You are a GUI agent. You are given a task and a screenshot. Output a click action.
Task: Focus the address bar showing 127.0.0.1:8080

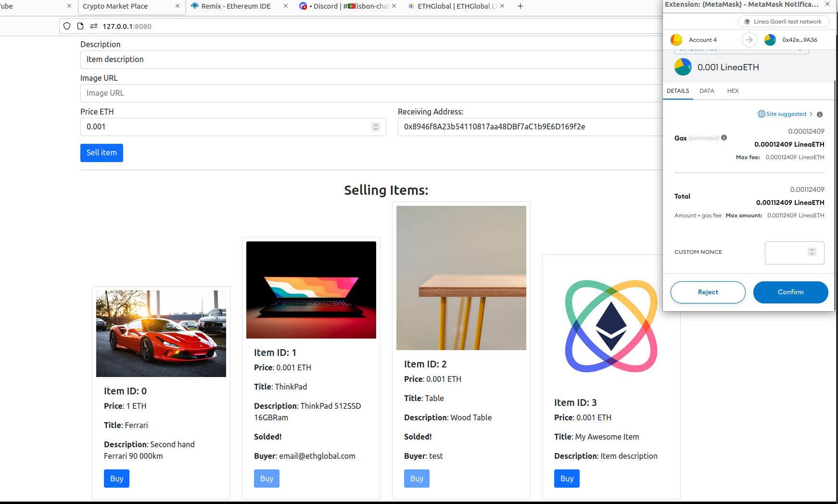tap(361, 26)
